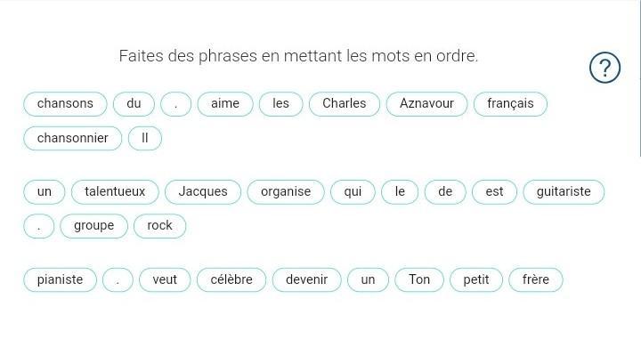Choose the 'groupe' word tile

click(93, 226)
